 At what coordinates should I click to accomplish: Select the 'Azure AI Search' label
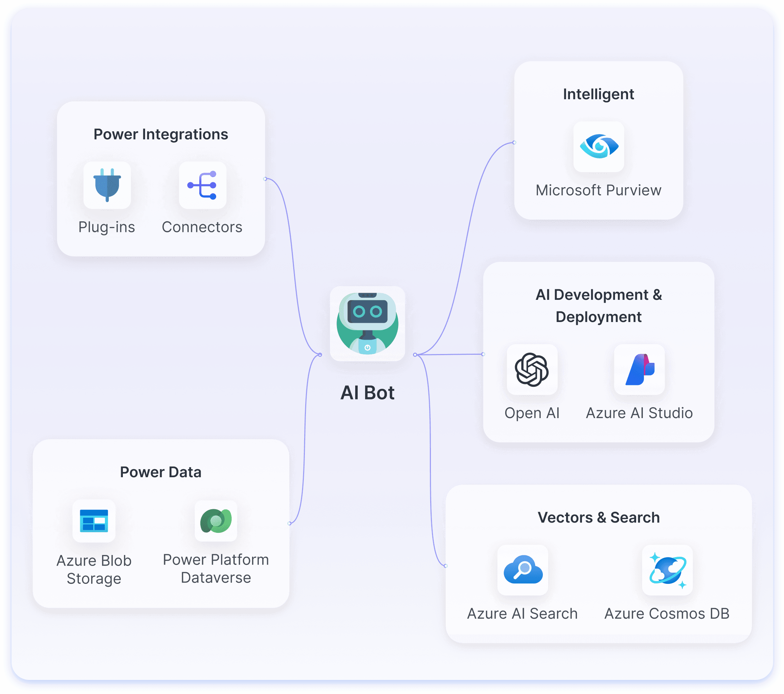click(x=522, y=614)
